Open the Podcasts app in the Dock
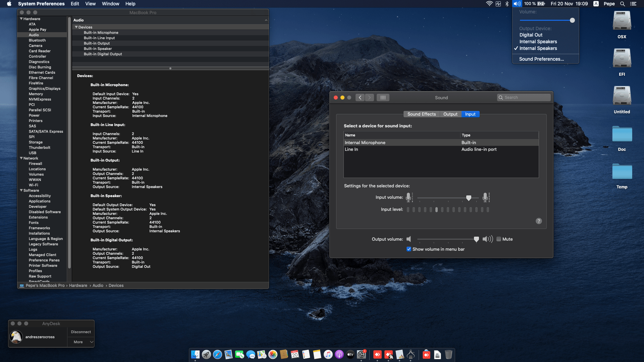 (339, 355)
